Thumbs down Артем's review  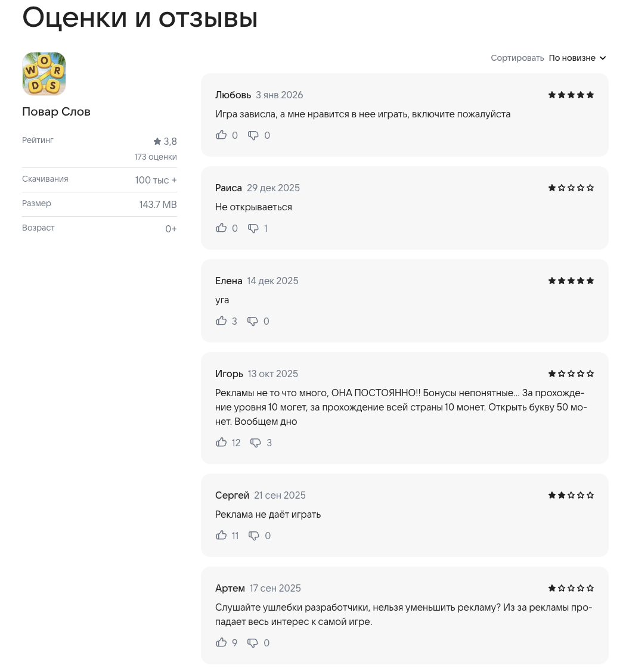click(253, 643)
